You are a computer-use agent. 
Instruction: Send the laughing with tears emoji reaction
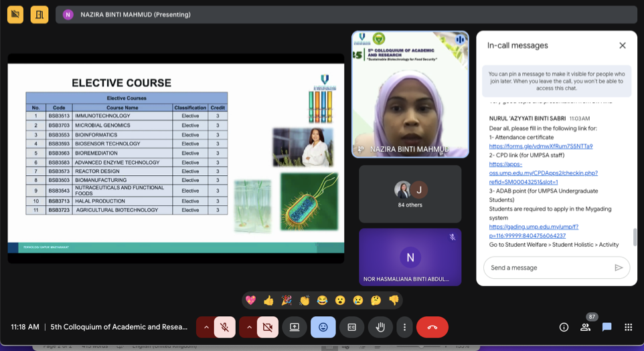323,301
